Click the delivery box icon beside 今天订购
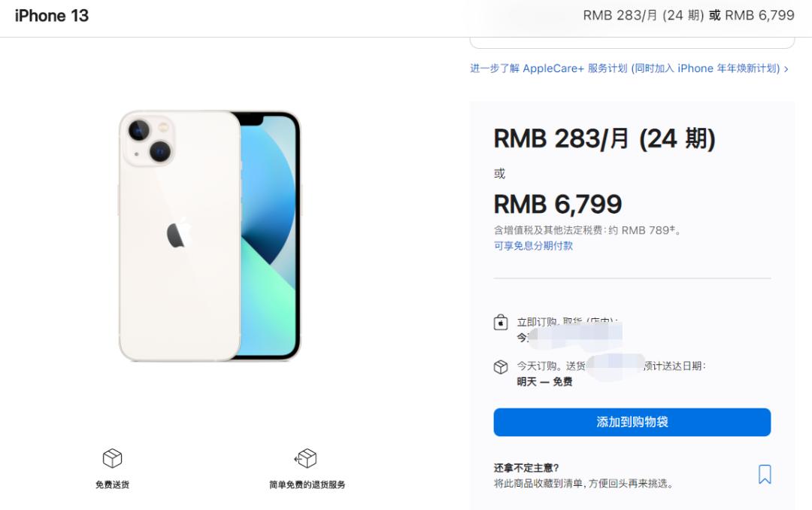Viewport: 812px width, 510px height. (x=500, y=367)
